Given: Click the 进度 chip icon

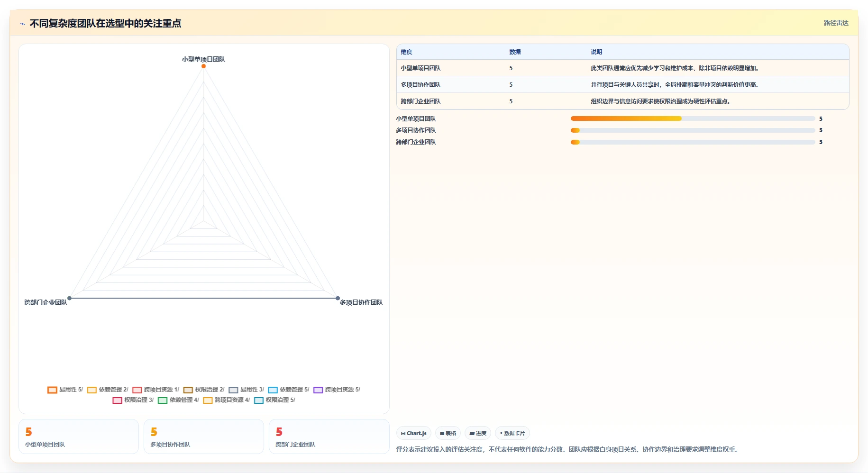Looking at the screenshot, I should pos(472,433).
